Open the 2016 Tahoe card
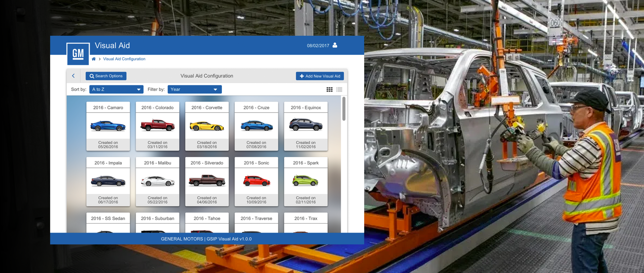 click(x=207, y=223)
